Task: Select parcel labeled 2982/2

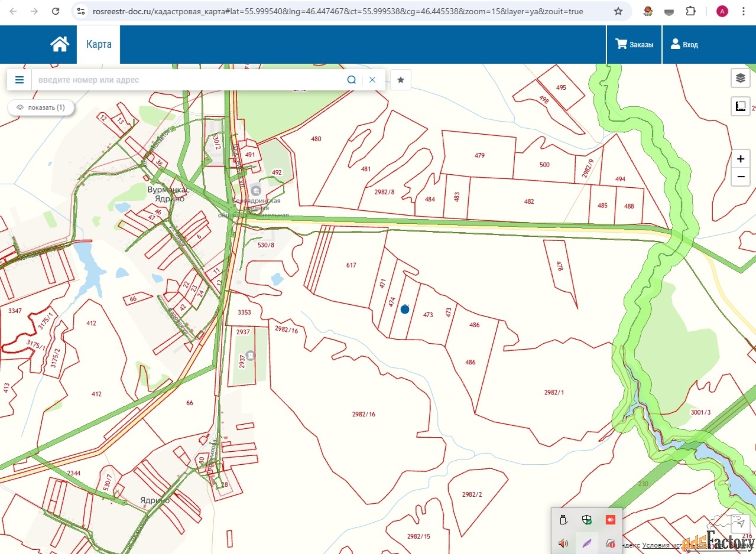Action: [472, 495]
